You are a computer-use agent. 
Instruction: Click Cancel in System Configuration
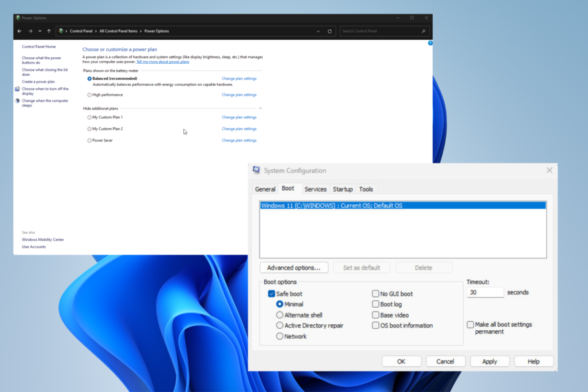click(445, 361)
